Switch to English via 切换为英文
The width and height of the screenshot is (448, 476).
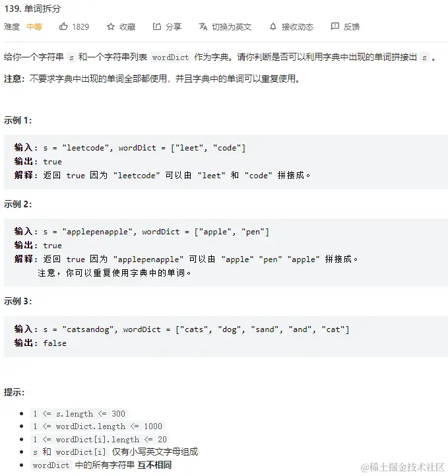coord(232,27)
